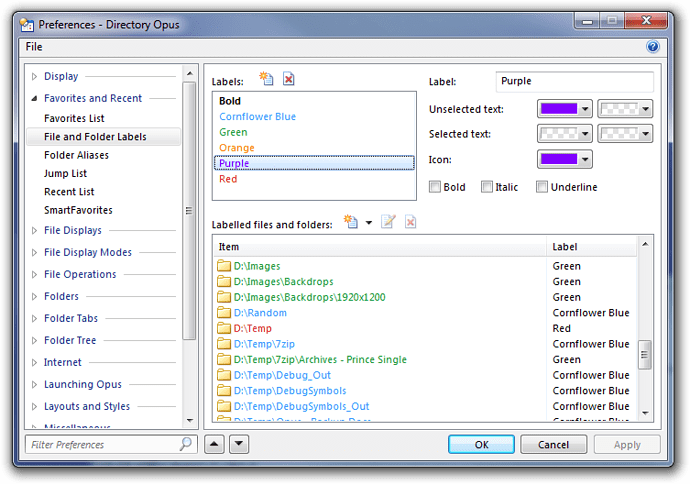
Task: Click add labelled file icon
Action: (x=351, y=221)
